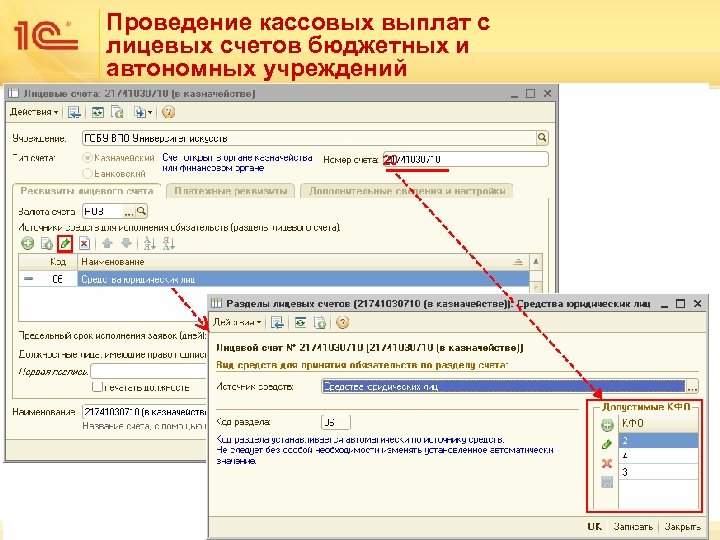Click the Код раздела input field

click(336, 422)
